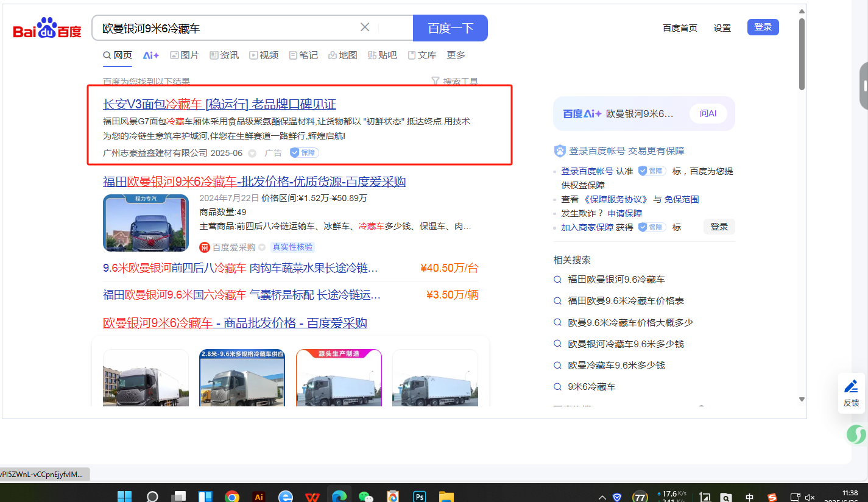868x502 pixels.
Task: Launch Adobe Illustrator from the taskbar
Action: [258, 497]
